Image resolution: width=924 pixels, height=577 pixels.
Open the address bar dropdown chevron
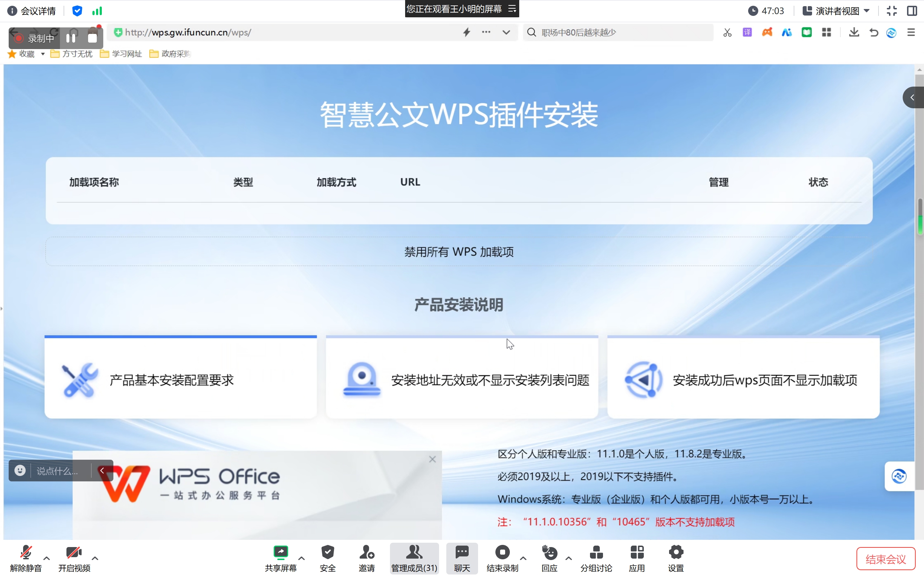[x=506, y=32]
